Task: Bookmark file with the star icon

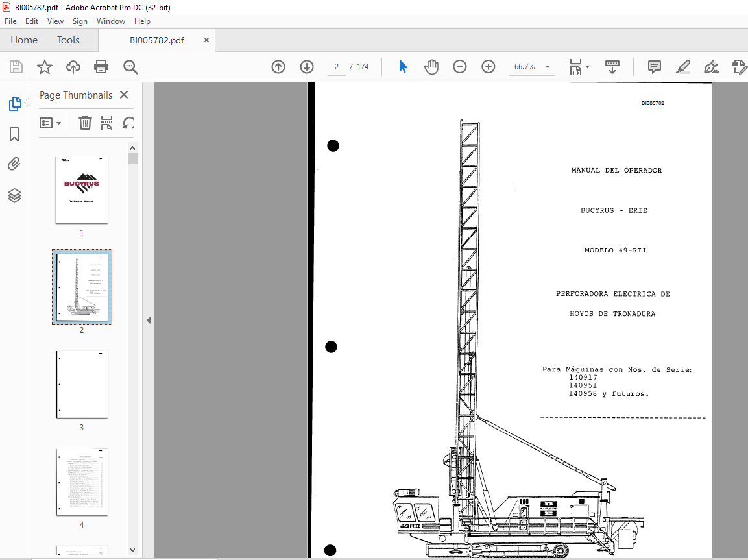Action: pyautogui.click(x=44, y=67)
